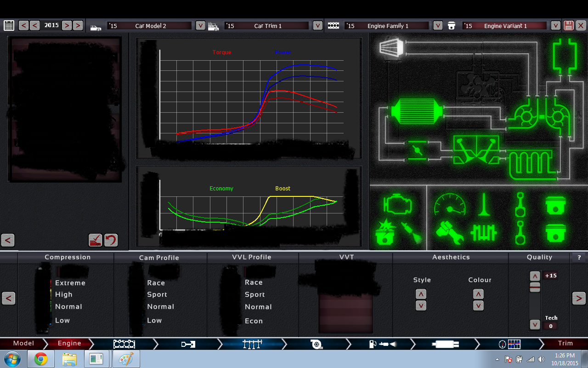The height and width of the screenshot is (368, 588).
Task: Select the right turbocharger icon
Action: [x=557, y=115]
